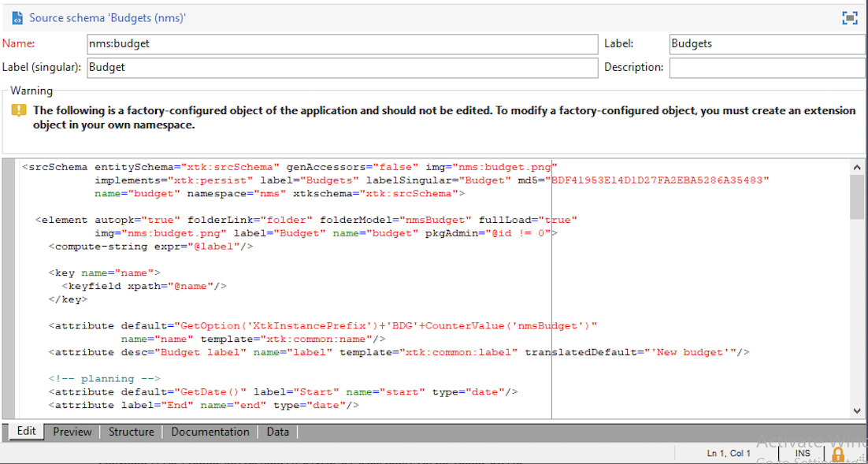Click the Label input field
Viewport: 868px width, 464px height.
pyautogui.click(x=768, y=44)
